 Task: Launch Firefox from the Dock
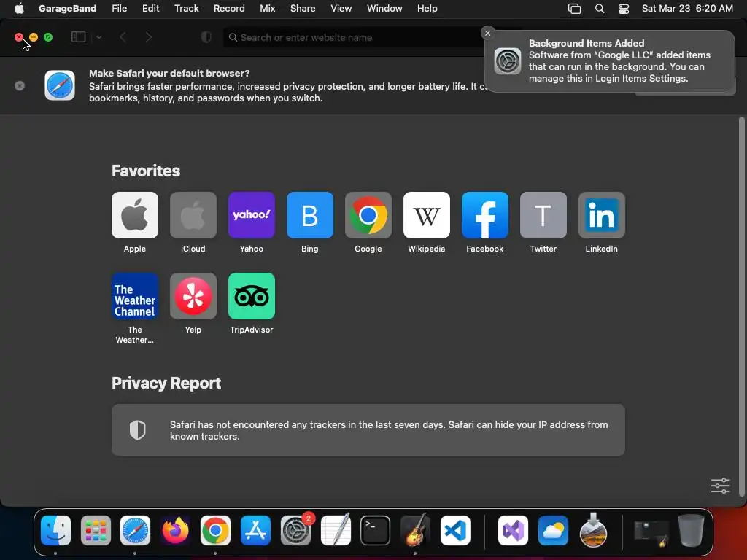coord(175,530)
